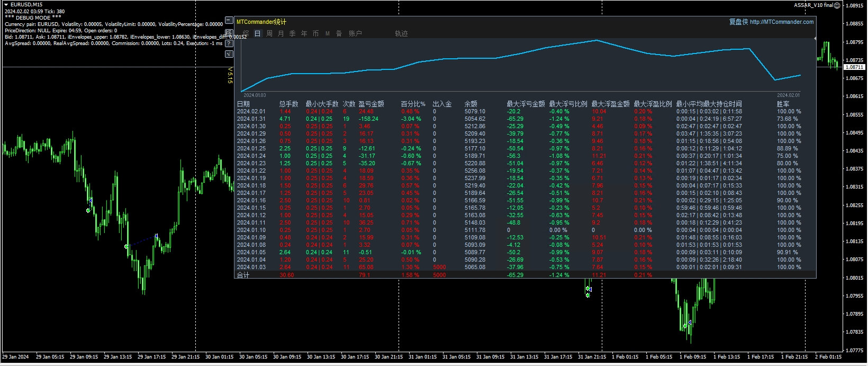
Task: Click the 择 selection icon left of tabs
Action: pos(229,32)
